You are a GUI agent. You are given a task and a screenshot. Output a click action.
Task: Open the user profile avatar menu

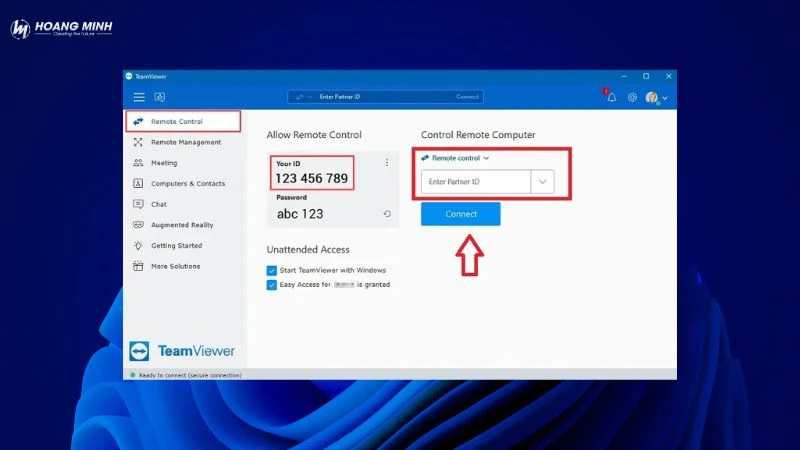point(656,97)
